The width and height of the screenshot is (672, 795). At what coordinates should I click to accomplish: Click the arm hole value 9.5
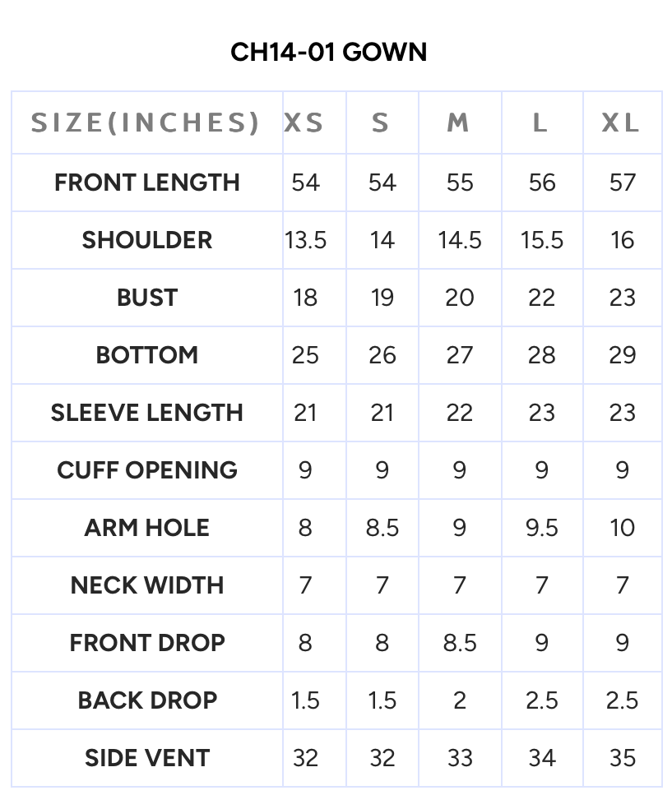[x=542, y=528]
